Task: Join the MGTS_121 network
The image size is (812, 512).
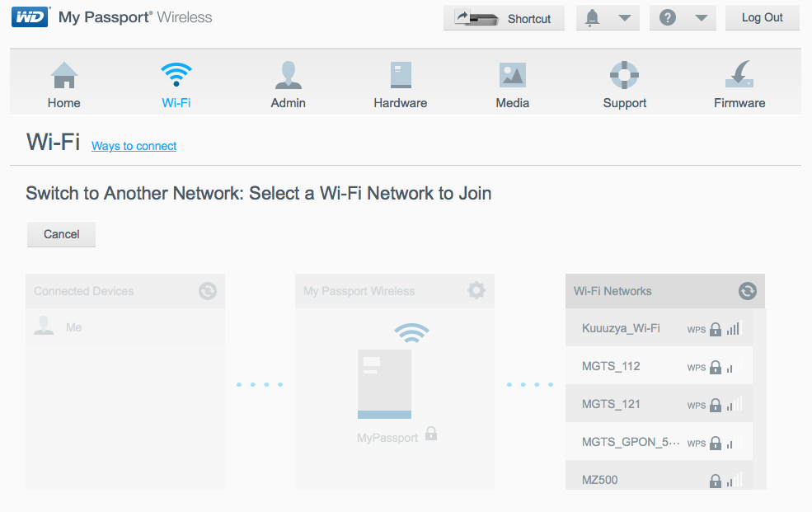Action: click(x=611, y=404)
